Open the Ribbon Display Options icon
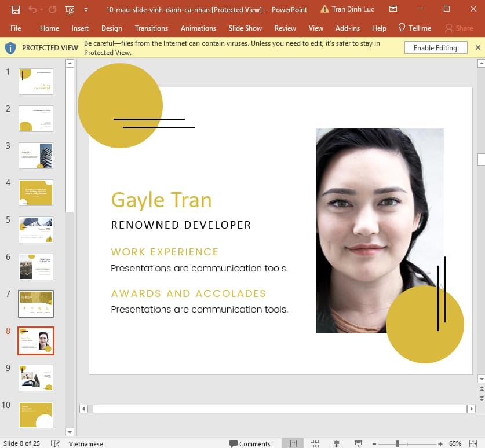Screen dimensions: 485x448 (x=393, y=9)
